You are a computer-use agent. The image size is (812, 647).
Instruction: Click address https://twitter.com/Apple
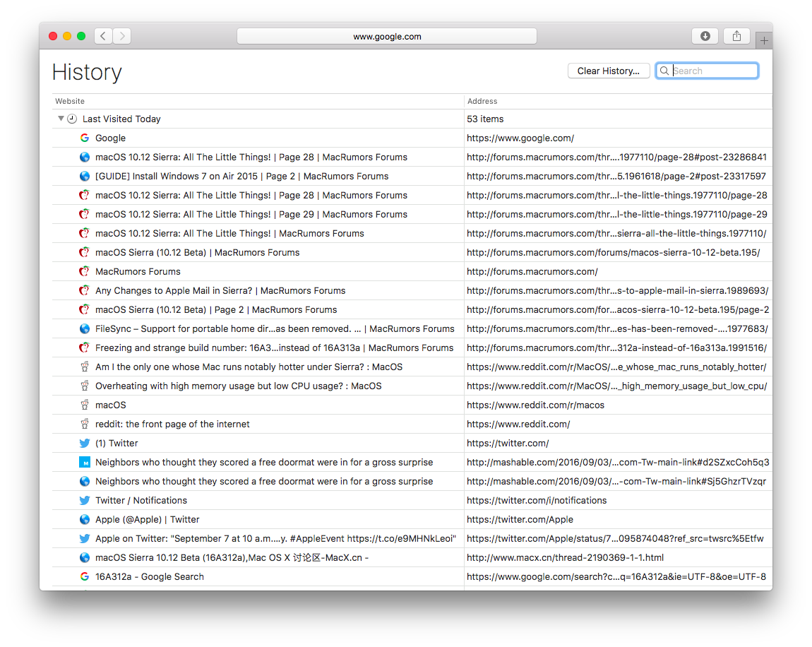[520, 520]
